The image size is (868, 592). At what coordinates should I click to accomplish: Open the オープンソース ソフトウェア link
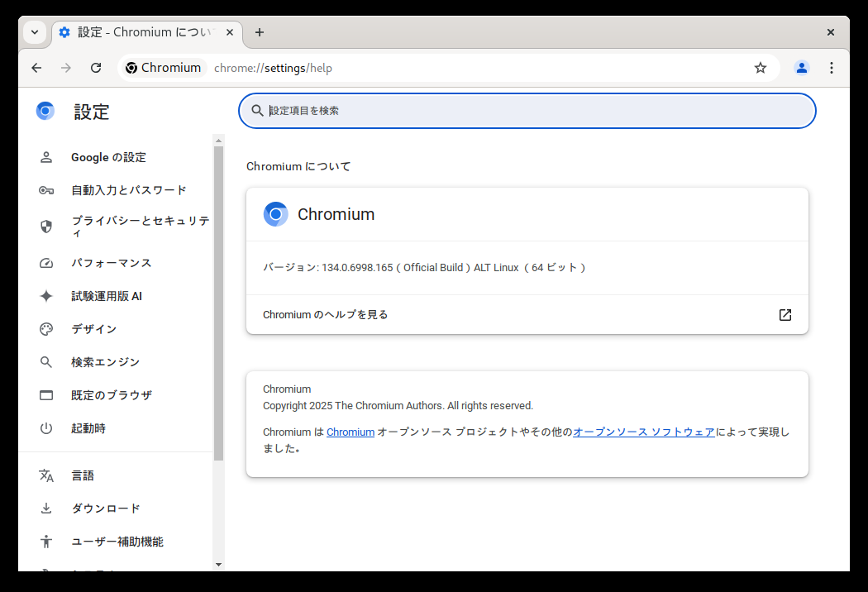(x=644, y=432)
